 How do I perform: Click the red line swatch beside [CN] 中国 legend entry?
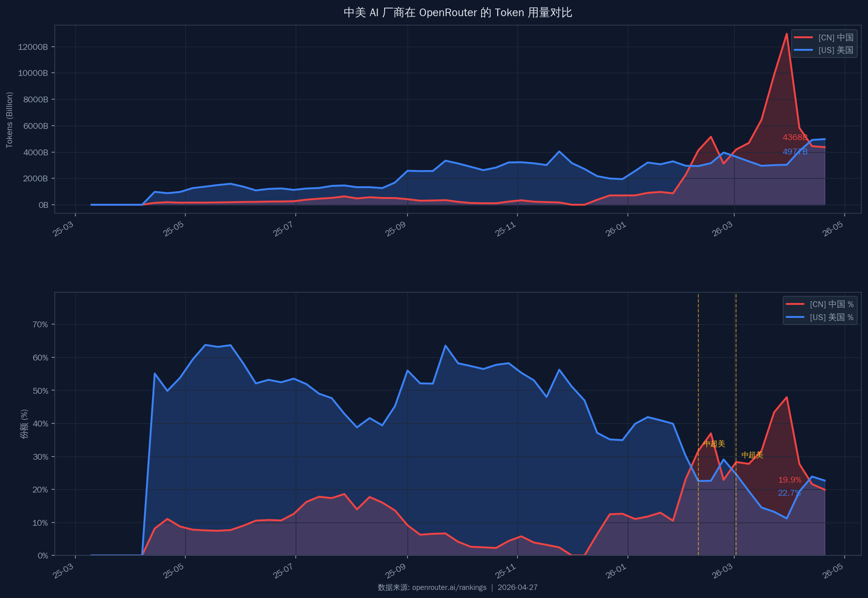(x=803, y=38)
